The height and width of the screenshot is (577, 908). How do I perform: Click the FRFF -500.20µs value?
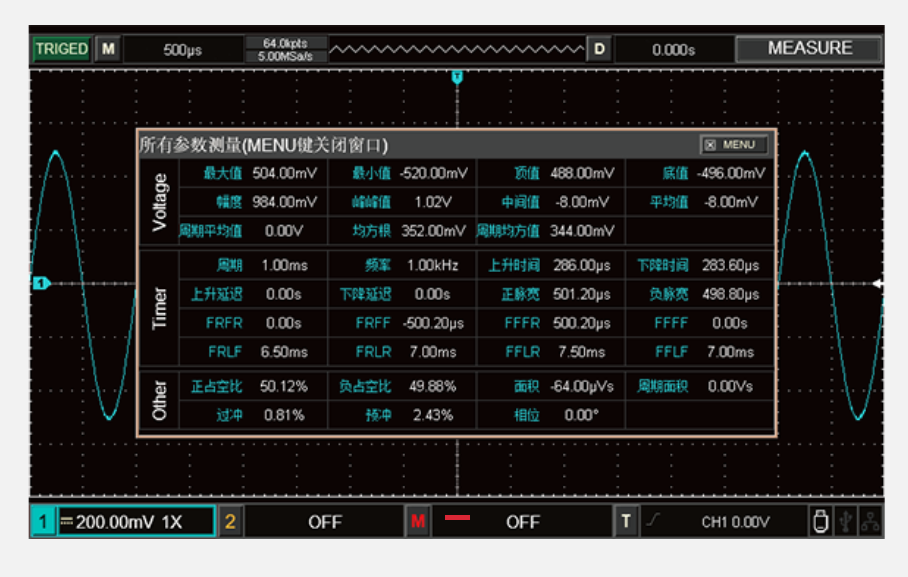tap(433, 323)
